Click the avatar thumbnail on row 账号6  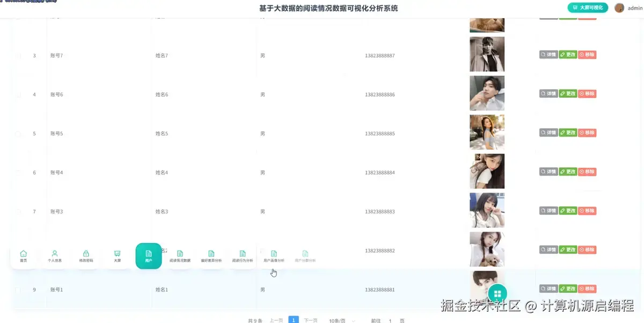tap(487, 93)
